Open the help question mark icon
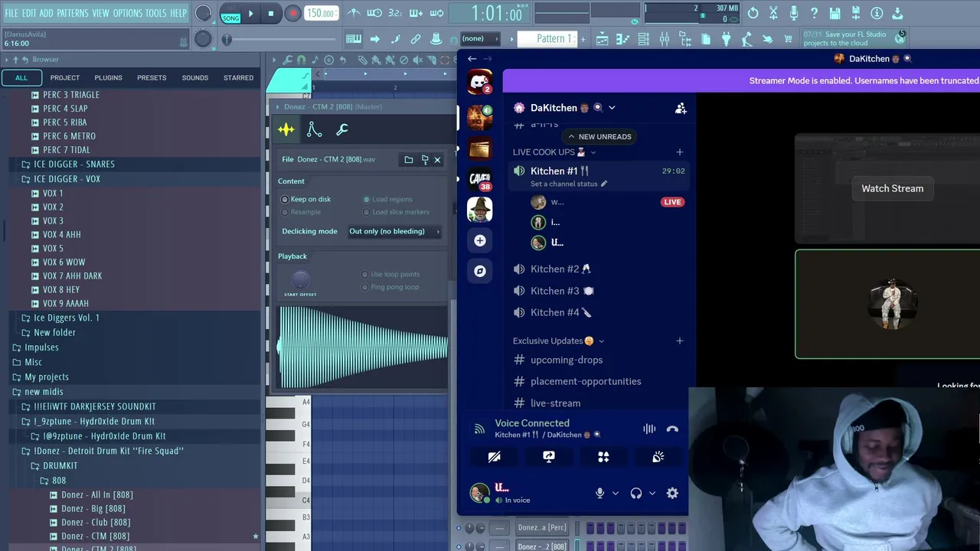 click(815, 13)
